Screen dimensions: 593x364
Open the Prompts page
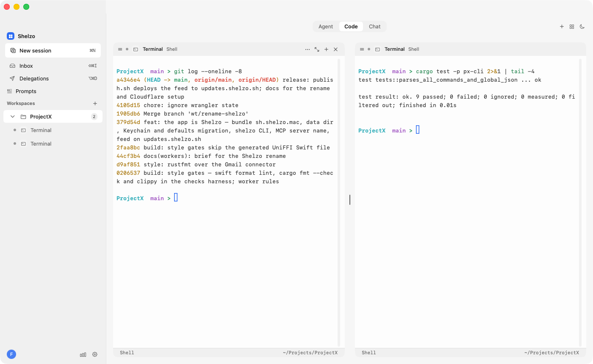pyautogui.click(x=26, y=91)
